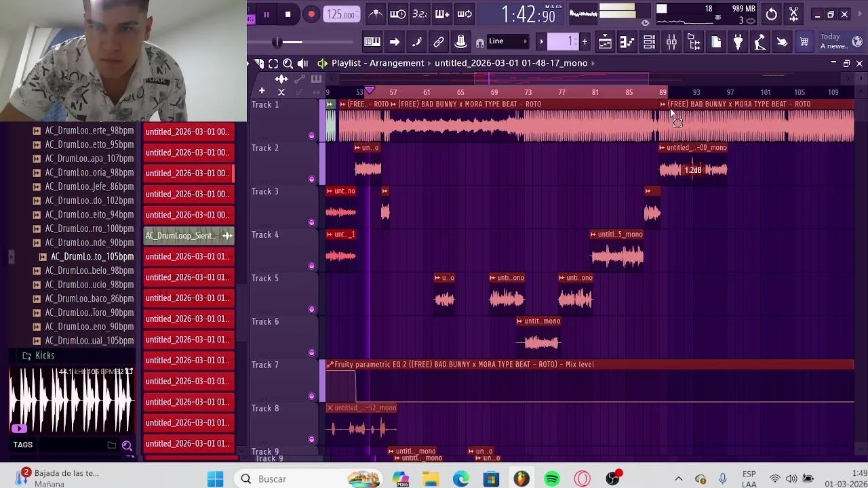Open the Browser tree icon
This screenshot has width=868, height=488.
pyautogui.click(x=694, y=42)
